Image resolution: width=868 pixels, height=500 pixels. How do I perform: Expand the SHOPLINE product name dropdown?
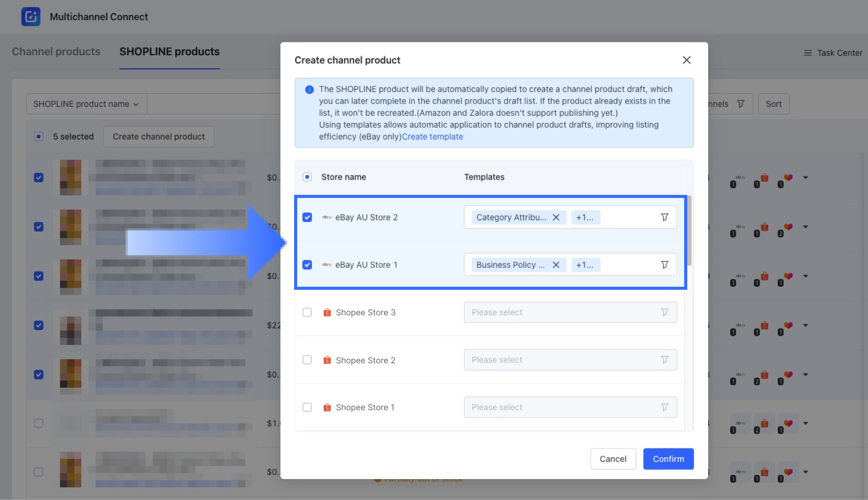pyautogui.click(x=86, y=104)
